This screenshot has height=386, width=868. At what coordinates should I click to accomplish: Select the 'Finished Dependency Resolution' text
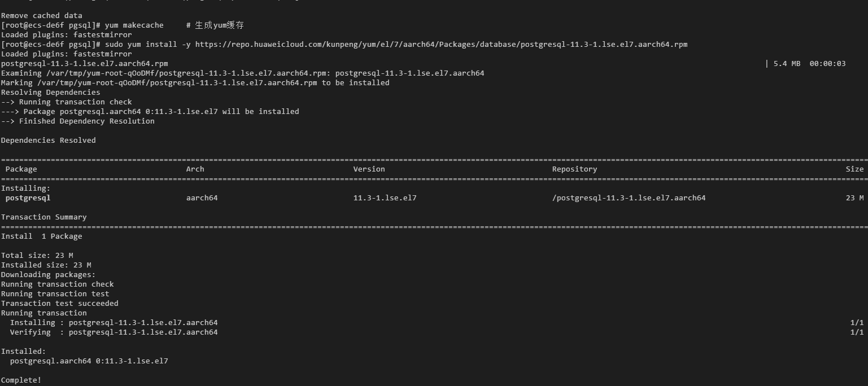click(86, 121)
